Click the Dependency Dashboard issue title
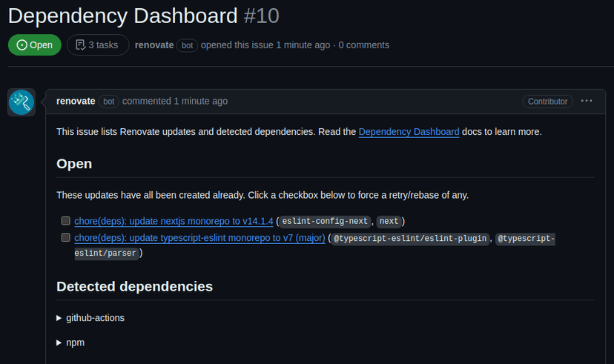 [122, 15]
